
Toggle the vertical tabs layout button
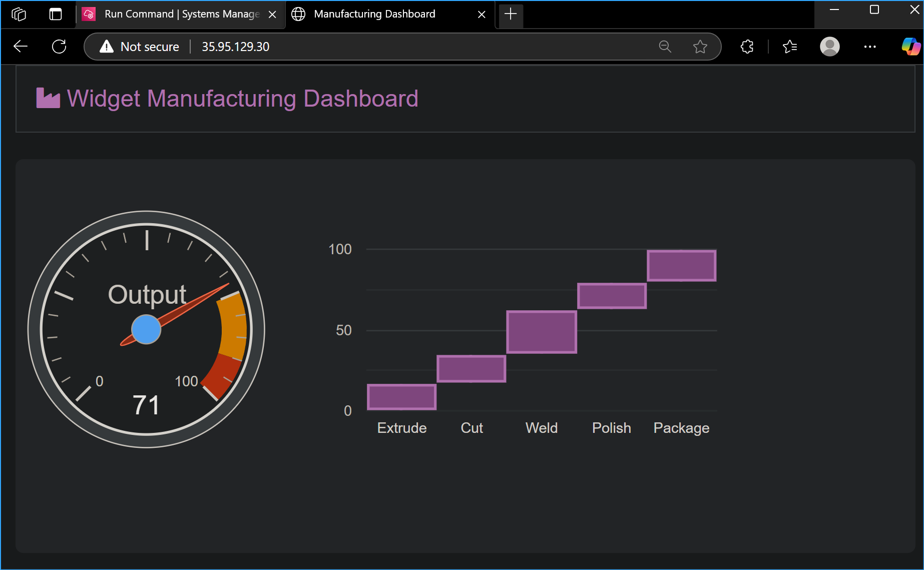pyautogui.click(x=55, y=14)
